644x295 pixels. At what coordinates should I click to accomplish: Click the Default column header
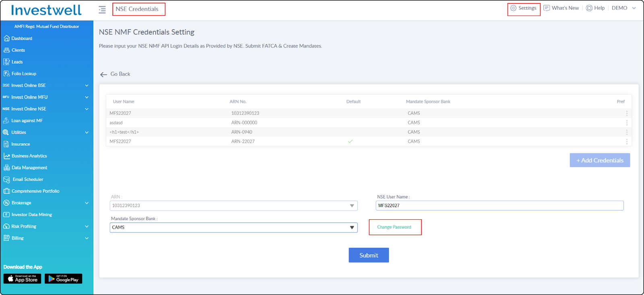pos(353,101)
